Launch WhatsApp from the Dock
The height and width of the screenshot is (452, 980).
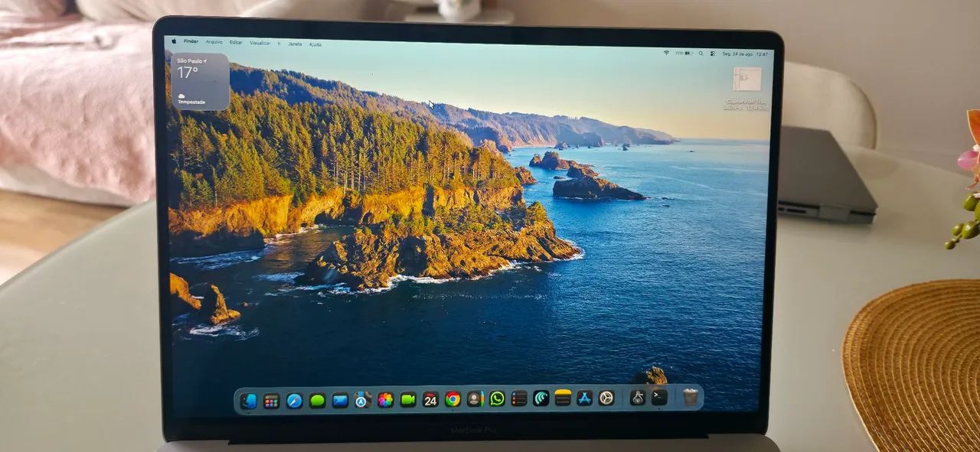click(498, 398)
